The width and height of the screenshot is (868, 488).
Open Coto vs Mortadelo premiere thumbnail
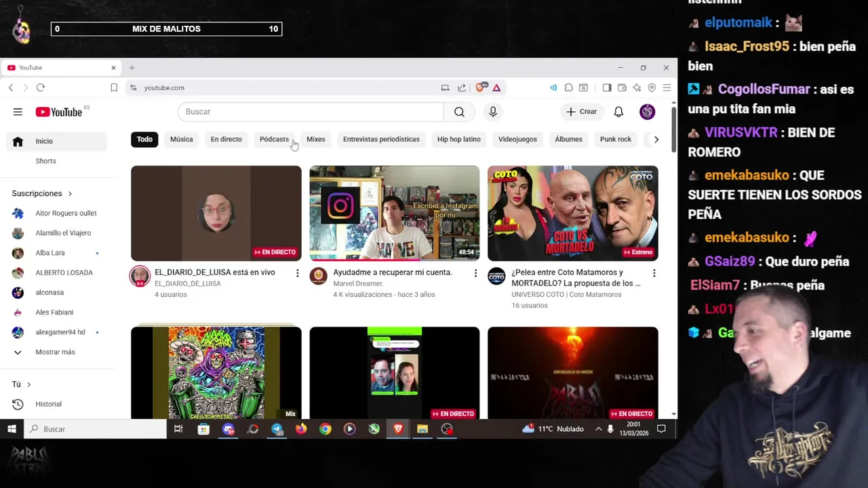point(572,213)
